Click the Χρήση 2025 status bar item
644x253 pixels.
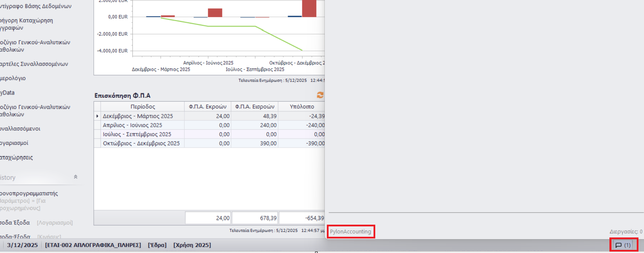point(192,245)
